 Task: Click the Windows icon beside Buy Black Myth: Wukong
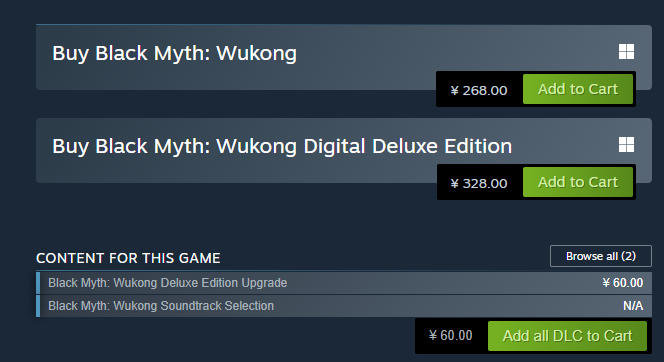pos(626,52)
